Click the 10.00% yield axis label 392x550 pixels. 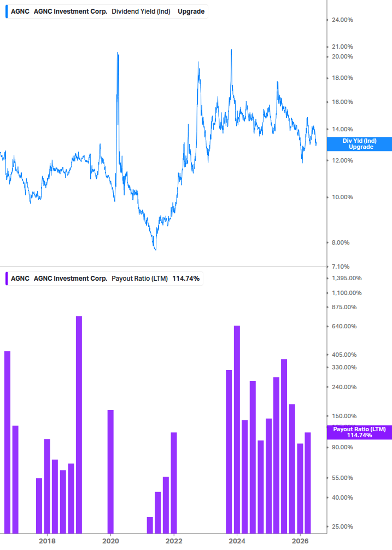pyautogui.click(x=342, y=197)
